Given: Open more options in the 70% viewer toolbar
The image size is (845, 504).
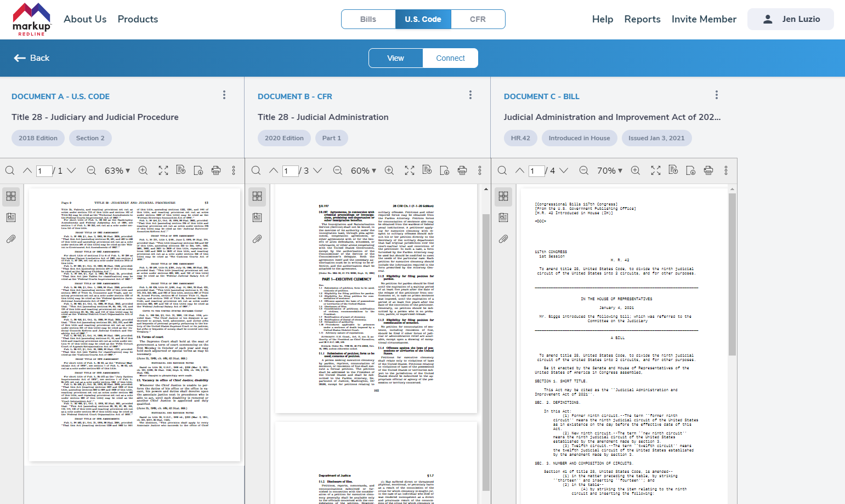Looking at the screenshot, I should (x=726, y=170).
